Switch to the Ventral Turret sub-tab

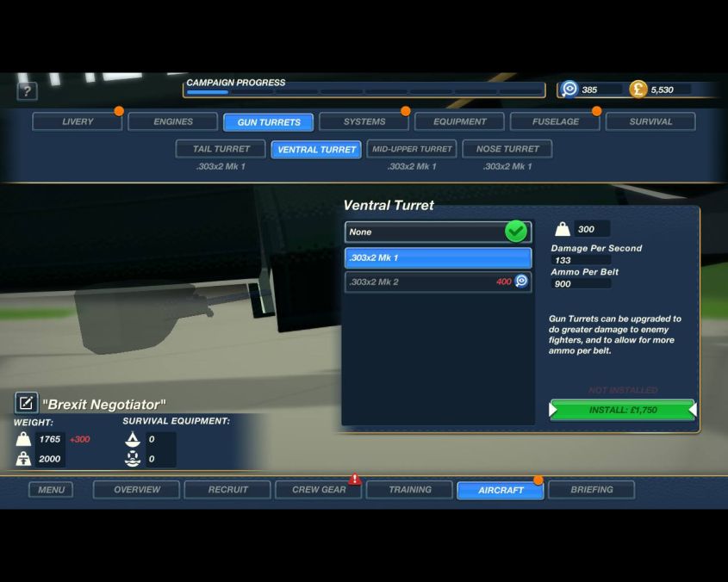(x=316, y=150)
